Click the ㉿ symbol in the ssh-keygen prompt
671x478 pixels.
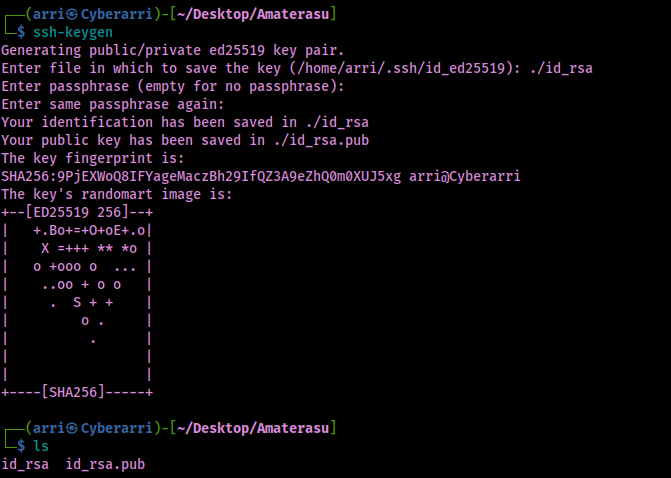[73, 13]
